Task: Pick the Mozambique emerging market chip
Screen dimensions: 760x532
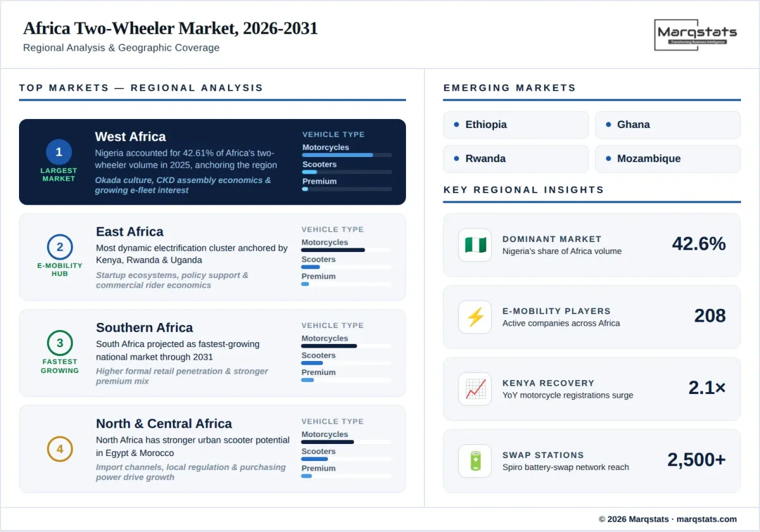Action: coord(668,159)
